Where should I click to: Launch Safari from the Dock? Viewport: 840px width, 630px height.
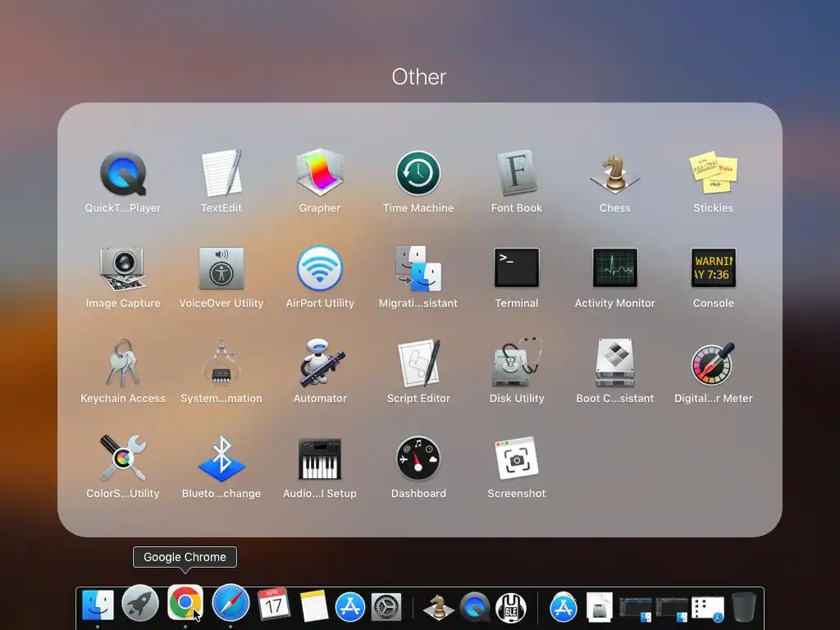231,603
